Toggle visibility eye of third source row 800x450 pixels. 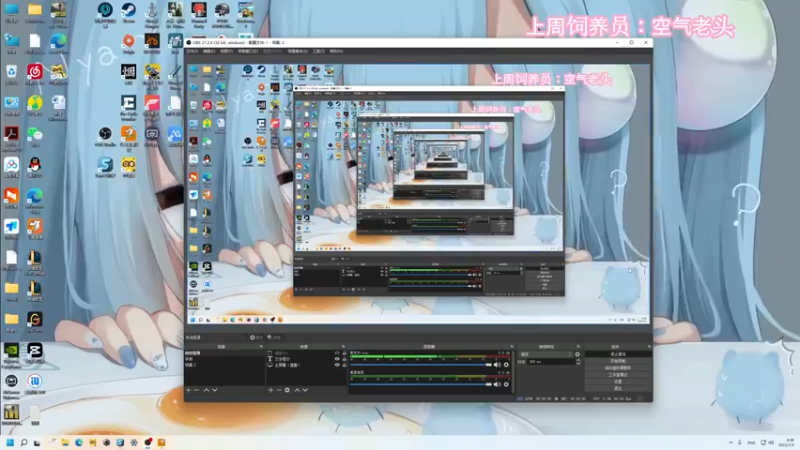pos(337,365)
